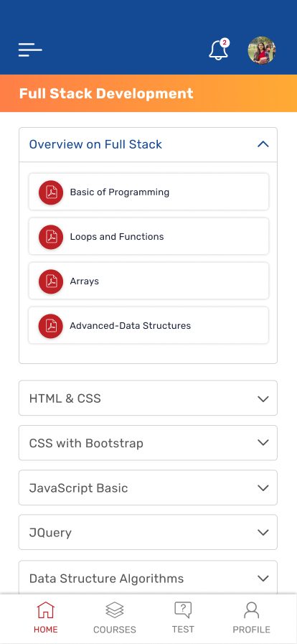297x644 pixels.
Task: Open the hamburger menu icon
Action: click(30, 50)
